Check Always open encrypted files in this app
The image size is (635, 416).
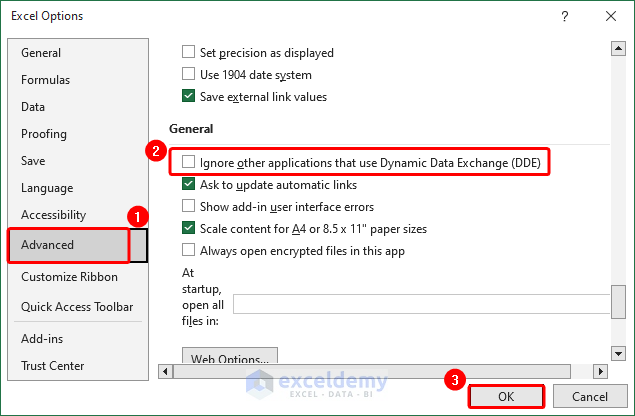tap(188, 250)
